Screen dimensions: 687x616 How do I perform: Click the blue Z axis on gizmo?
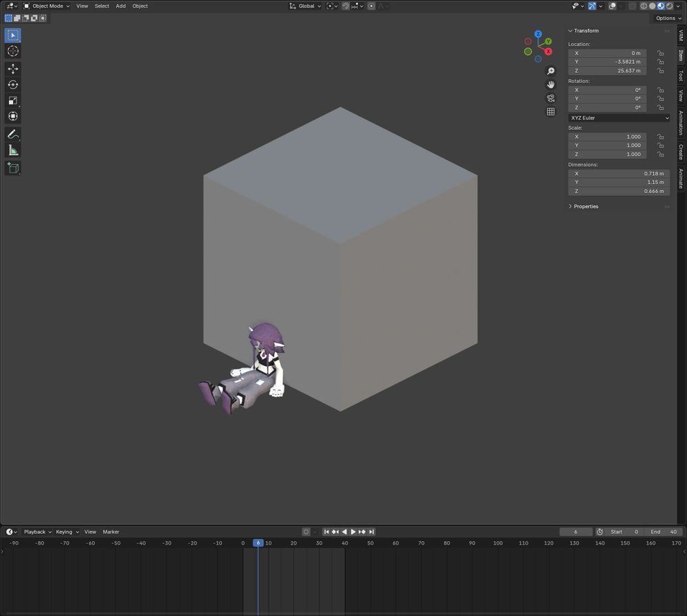pos(538,34)
